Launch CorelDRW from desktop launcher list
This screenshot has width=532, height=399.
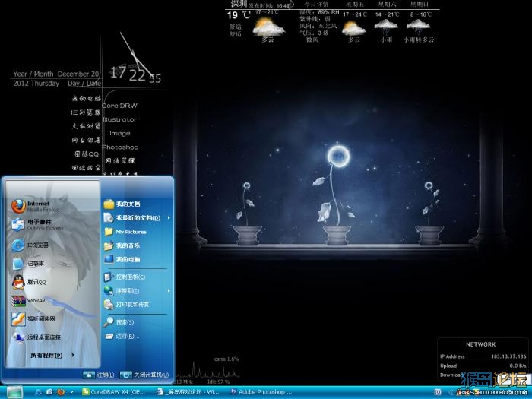click(x=119, y=106)
